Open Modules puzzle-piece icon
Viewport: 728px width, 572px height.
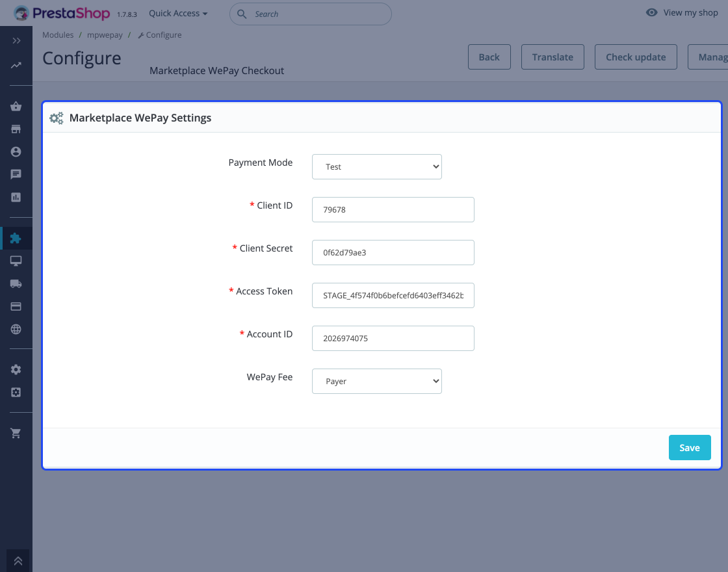click(x=16, y=238)
